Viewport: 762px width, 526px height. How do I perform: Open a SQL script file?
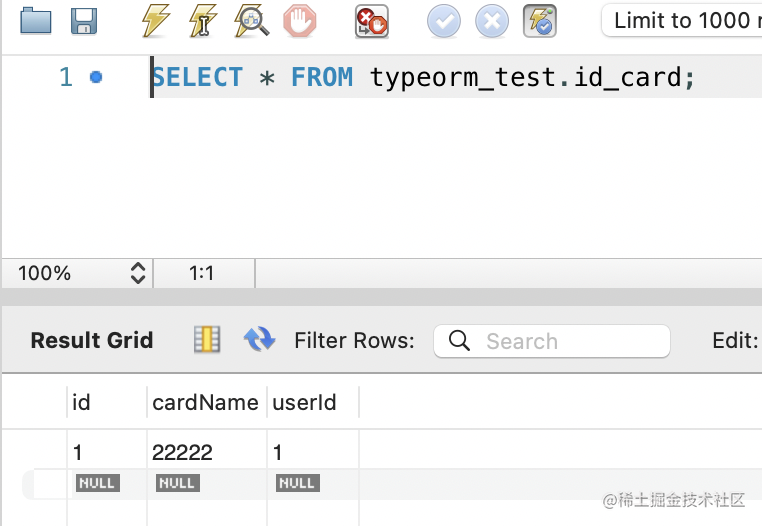(x=36, y=21)
